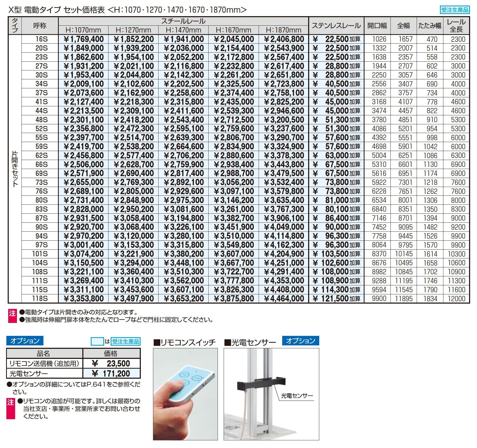Click the H:1070mm header cell
The height and width of the screenshot is (448, 477).
coord(83,30)
